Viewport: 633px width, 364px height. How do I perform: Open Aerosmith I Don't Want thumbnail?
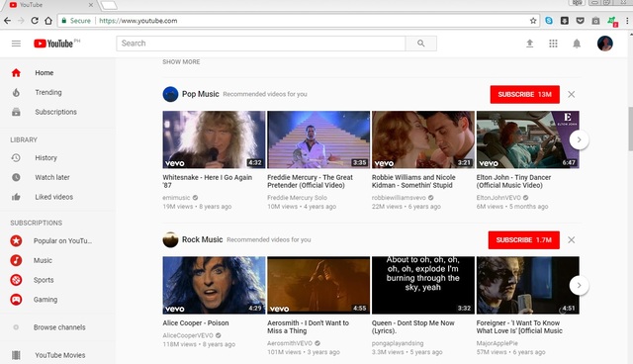click(x=318, y=285)
